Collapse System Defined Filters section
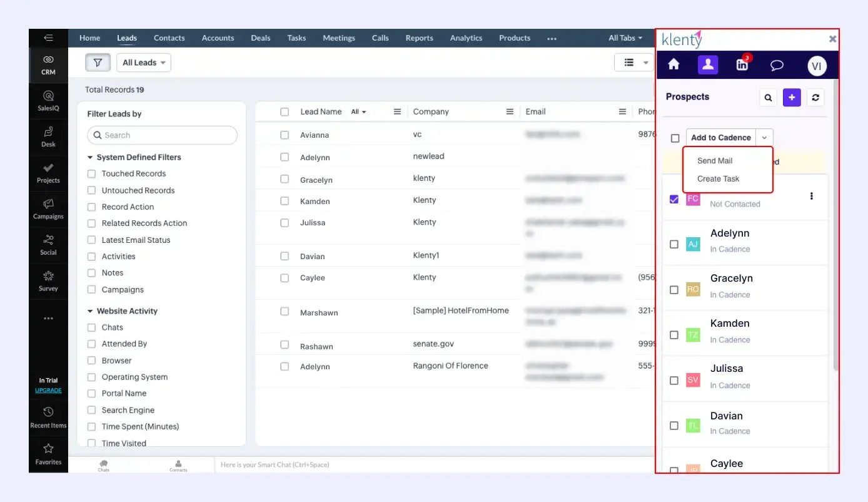Viewport: 868px width, 502px height. 91,157
